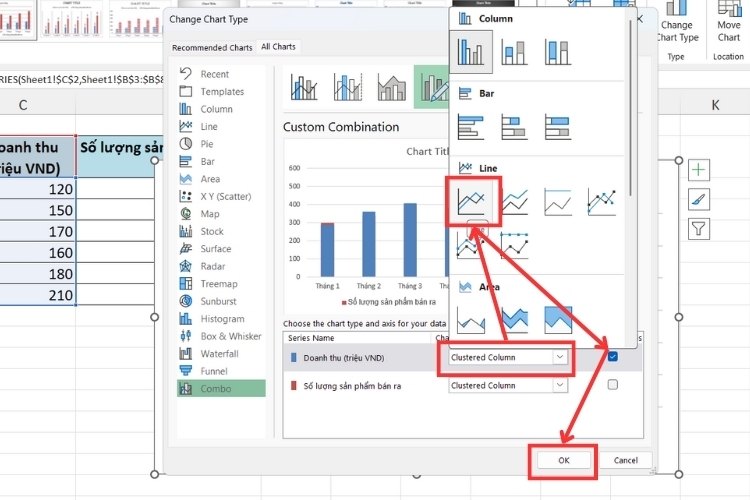Image resolution: width=750 pixels, height=500 pixels.
Task: Select the basic Area chart icon
Action: pyautogui.click(x=471, y=320)
